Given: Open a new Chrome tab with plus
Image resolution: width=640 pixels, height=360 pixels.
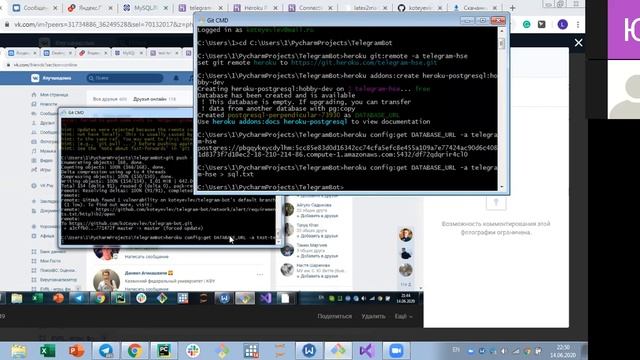Looking at the screenshot, I should (512, 8).
